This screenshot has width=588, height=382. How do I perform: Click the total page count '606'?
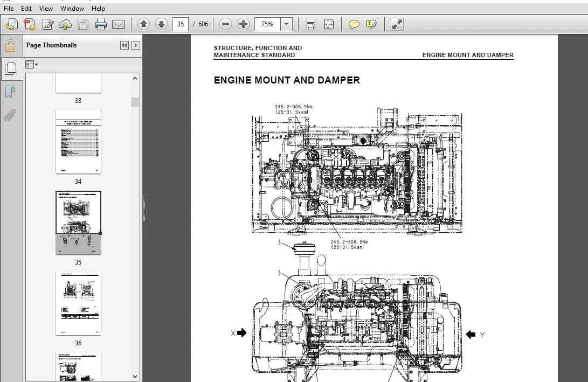click(203, 24)
